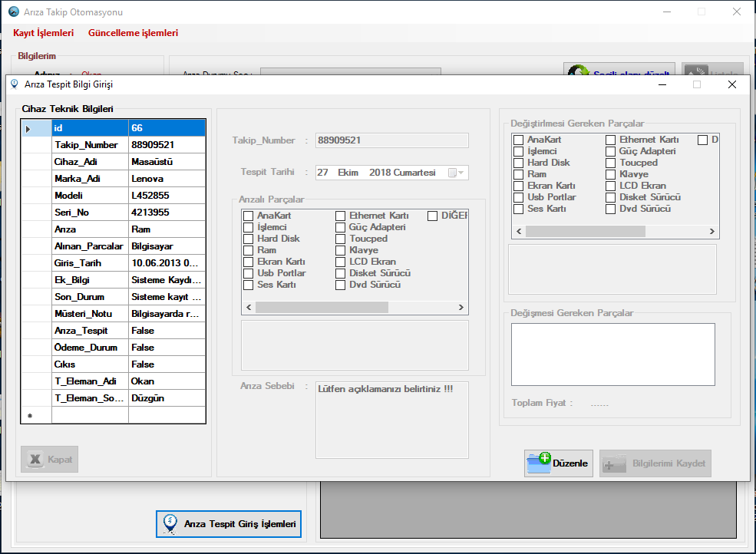Tick Disket Sürücü in Değiştirilmesi Gereken Parçalar

click(610, 198)
